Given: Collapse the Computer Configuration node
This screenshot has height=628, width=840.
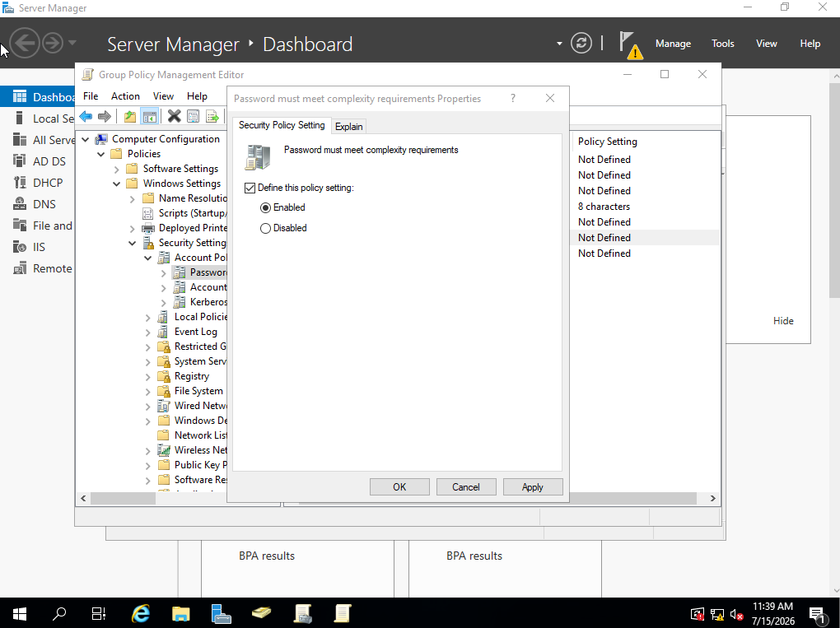Looking at the screenshot, I should pos(85,139).
